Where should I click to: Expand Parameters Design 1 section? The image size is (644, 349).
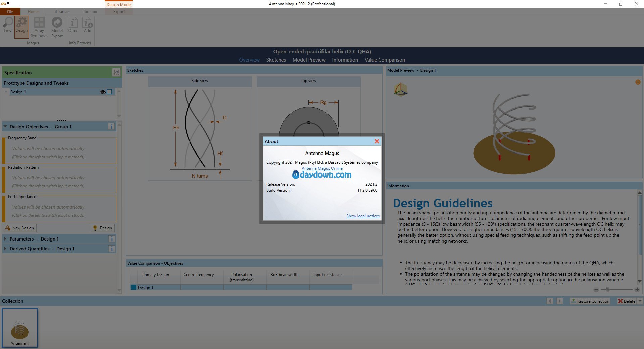5,239
